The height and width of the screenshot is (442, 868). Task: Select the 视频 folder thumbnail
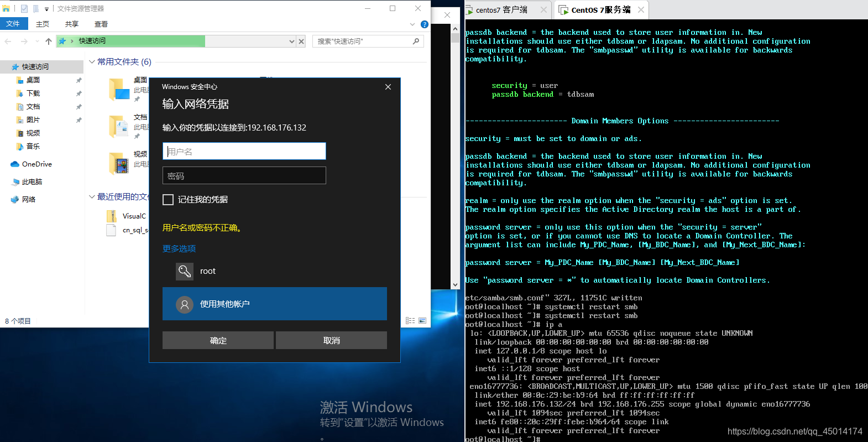point(119,163)
